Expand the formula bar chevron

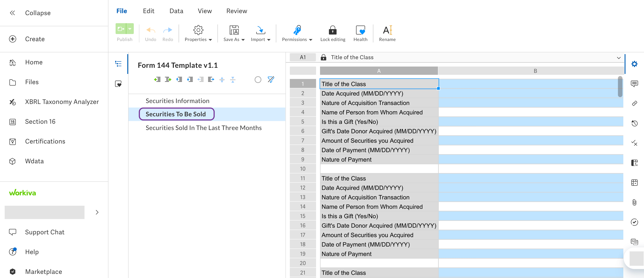pyautogui.click(x=618, y=58)
